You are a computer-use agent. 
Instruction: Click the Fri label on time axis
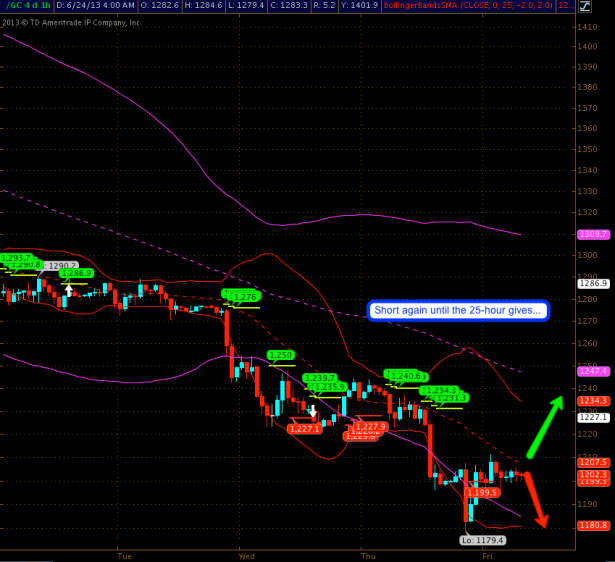pyautogui.click(x=486, y=553)
